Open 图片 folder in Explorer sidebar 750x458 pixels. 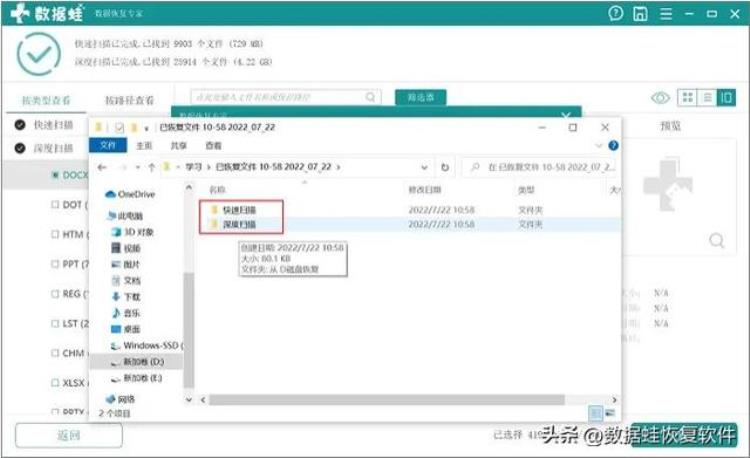click(126, 264)
